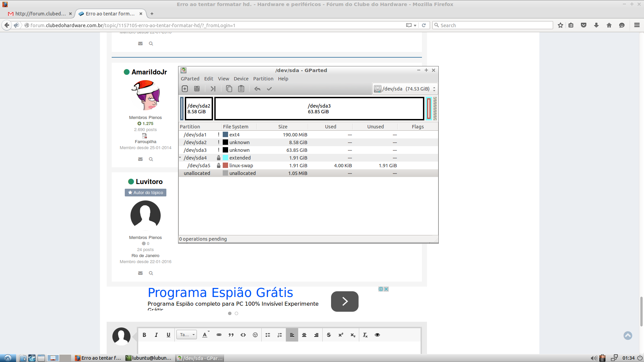Toggle the bulleted list in editor
This screenshot has height=362, width=644.
pos(268,335)
